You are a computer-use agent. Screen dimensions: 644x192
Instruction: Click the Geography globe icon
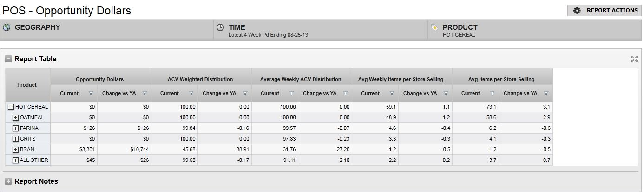7,27
